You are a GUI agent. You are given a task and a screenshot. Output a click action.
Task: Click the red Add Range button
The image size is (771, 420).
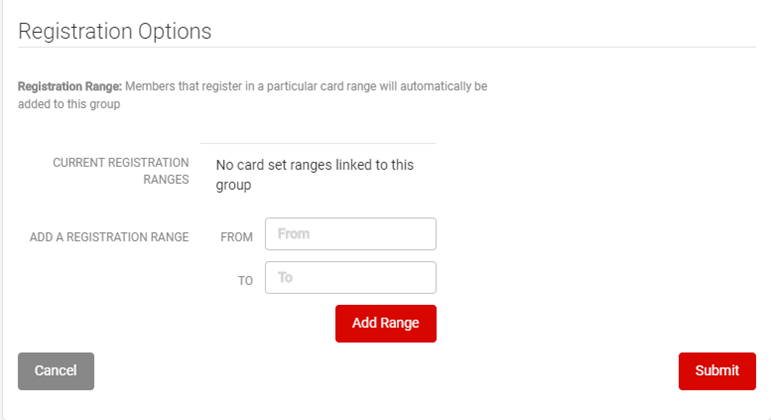click(386, 323)
